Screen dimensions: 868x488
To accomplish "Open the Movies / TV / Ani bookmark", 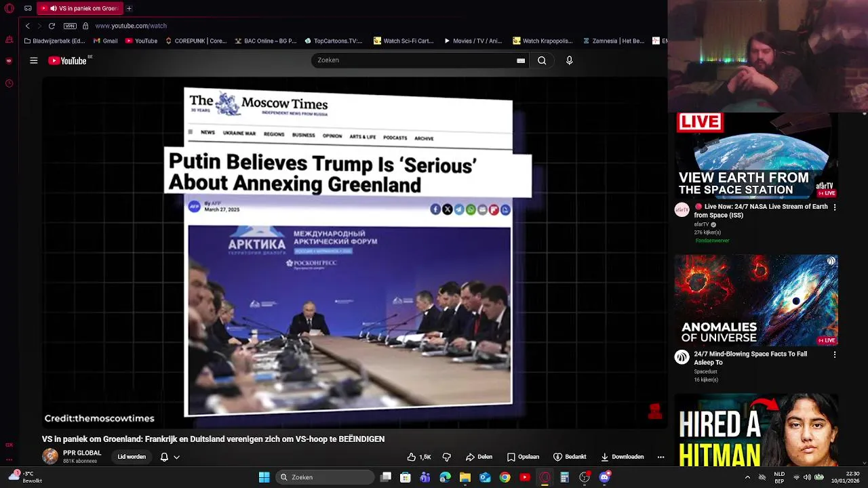I will 473,41.
